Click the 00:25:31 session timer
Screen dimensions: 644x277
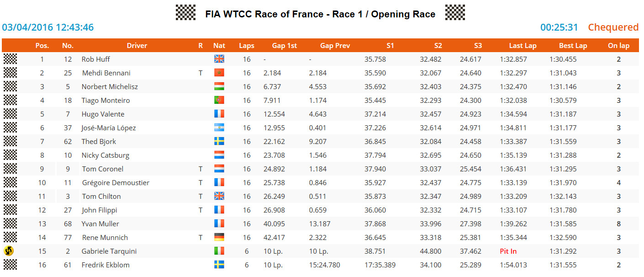559,27
